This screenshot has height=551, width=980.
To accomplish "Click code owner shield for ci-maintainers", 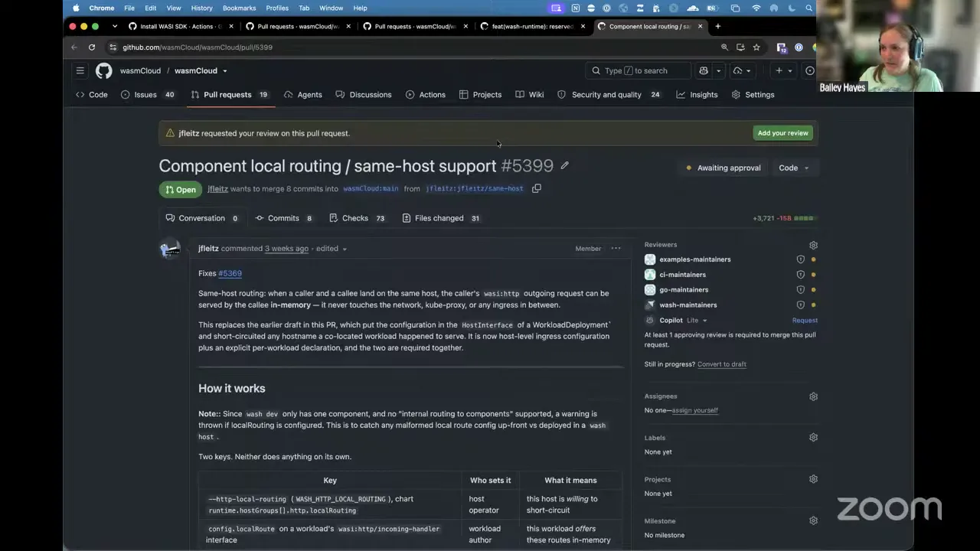I will tap(800, 275).
